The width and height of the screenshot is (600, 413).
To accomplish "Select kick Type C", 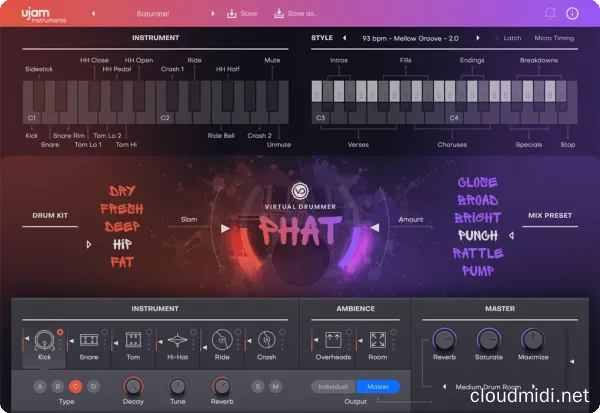I will (75, 387).
